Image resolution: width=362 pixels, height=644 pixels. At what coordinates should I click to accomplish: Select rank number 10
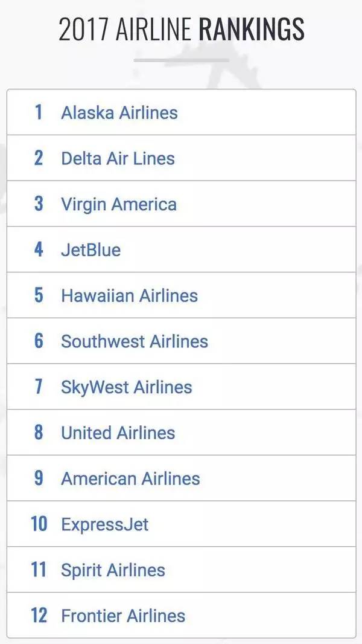[39, 524]
